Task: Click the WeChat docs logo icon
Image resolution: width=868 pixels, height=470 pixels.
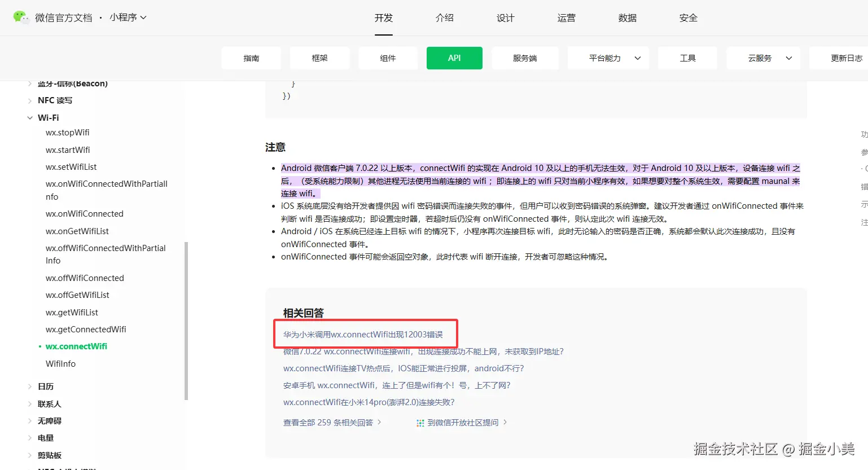Action: (x=21, y=17)
